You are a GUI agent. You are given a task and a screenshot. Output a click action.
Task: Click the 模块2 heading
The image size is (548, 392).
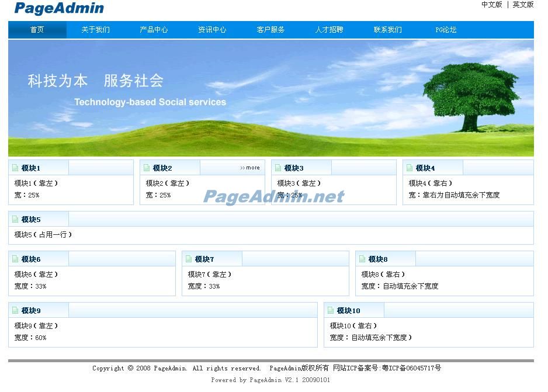coord(162,168)
